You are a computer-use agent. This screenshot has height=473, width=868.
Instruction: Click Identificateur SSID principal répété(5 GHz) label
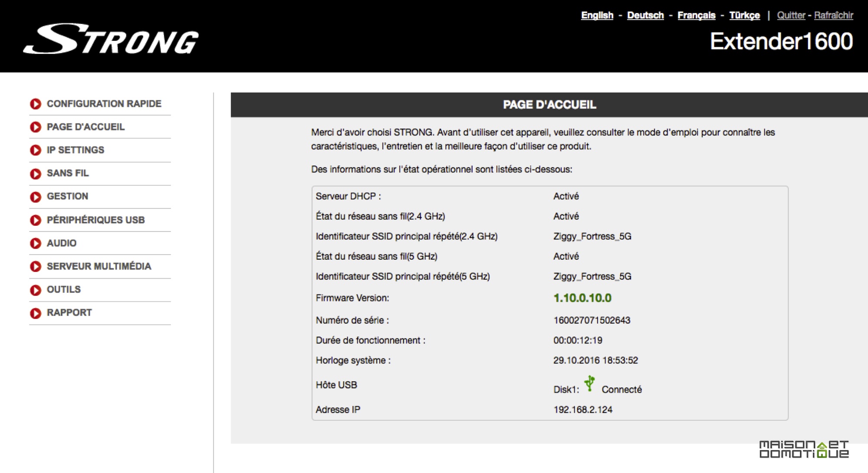(x=403, y=276)
